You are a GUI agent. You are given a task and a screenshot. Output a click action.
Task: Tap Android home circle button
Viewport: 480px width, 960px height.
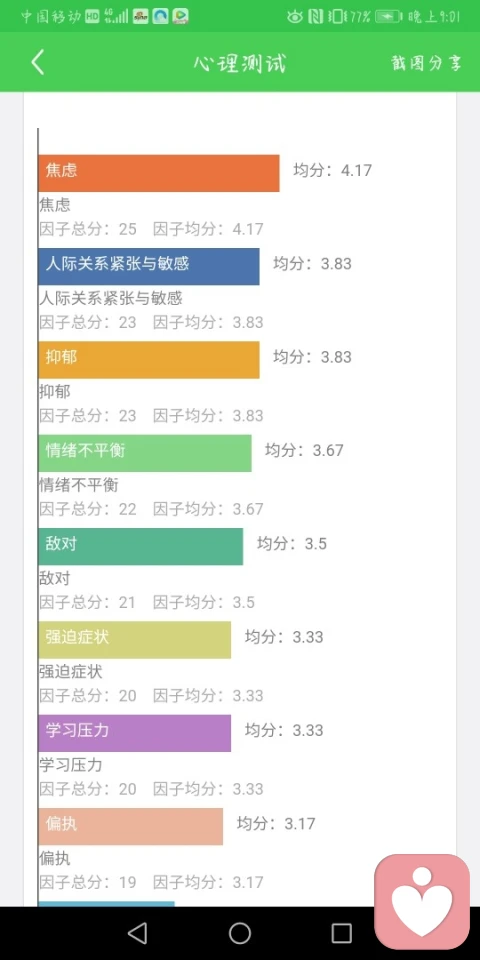point(240,933)
